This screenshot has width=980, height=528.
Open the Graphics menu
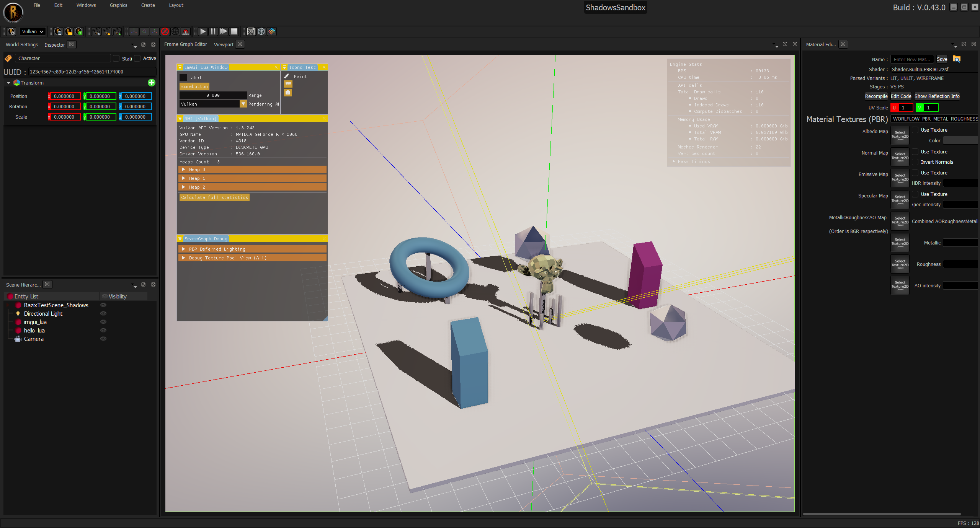[x=118, y=5]
